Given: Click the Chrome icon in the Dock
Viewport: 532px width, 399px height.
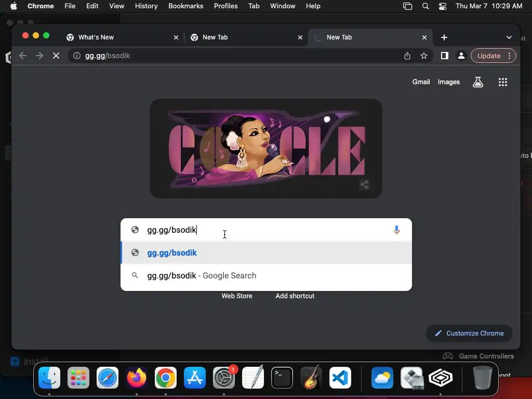Looking at the screenshot, I should [x=166, y=378].
